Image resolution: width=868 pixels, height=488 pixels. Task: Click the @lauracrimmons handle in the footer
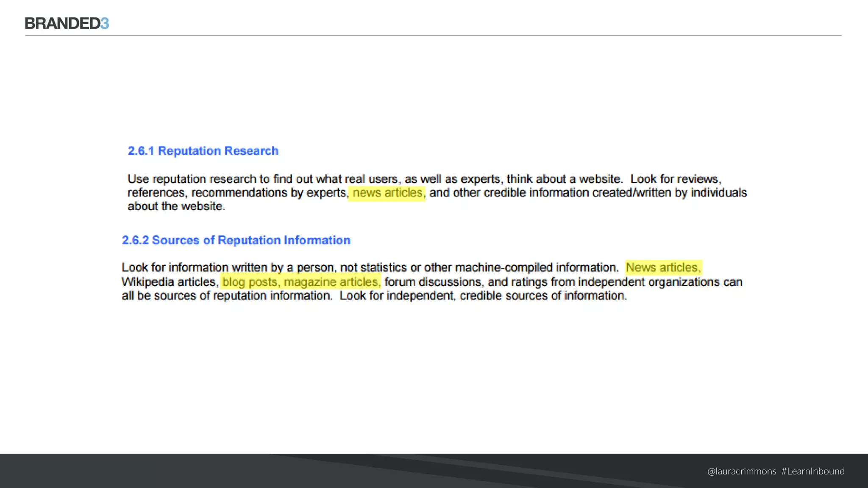pos(742,471)
